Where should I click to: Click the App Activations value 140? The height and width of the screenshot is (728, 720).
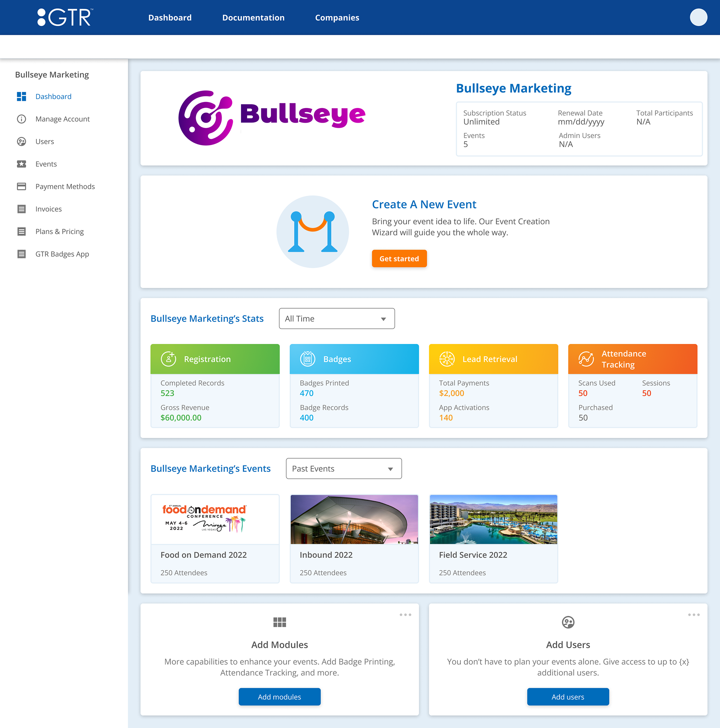(446, 417)
